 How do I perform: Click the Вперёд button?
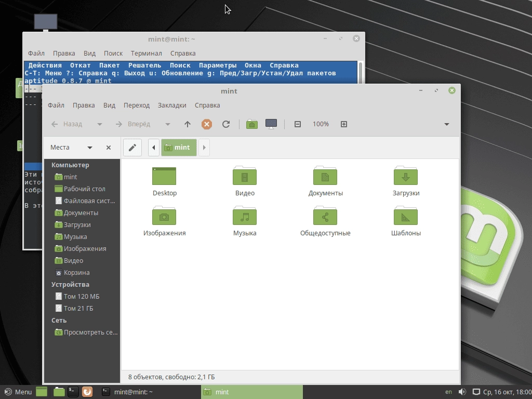point(133,124)
